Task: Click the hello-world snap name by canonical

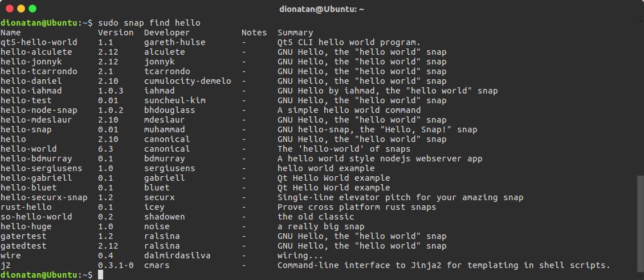Action: tap(30, 149)
